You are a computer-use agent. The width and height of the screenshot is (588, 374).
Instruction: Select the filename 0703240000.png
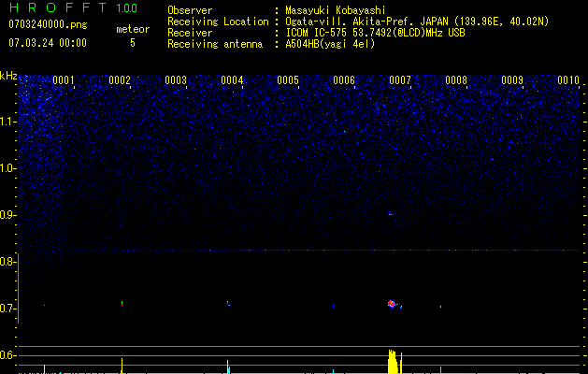pyautogui.click(x=48, y=24)
